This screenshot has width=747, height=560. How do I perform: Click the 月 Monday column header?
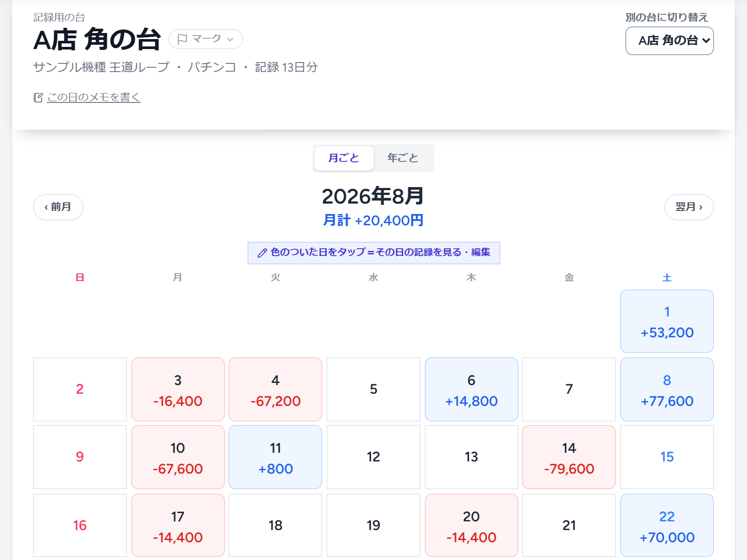pos(178,277)
